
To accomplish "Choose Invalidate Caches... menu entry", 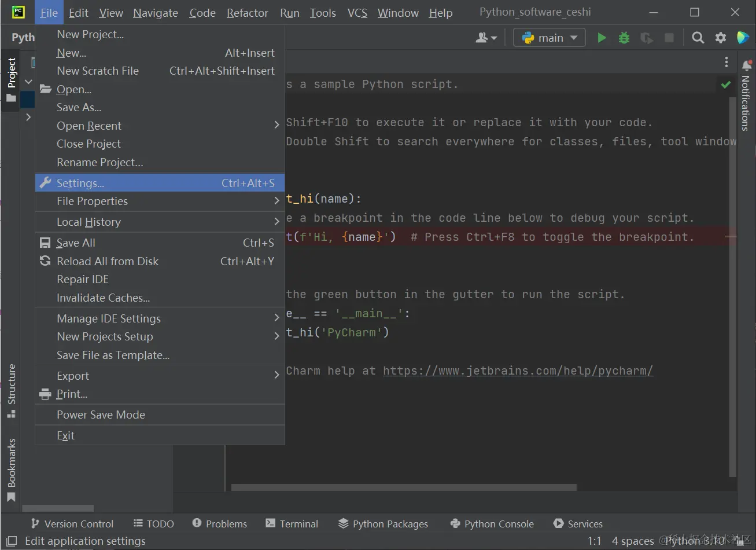I will (160, 298).
